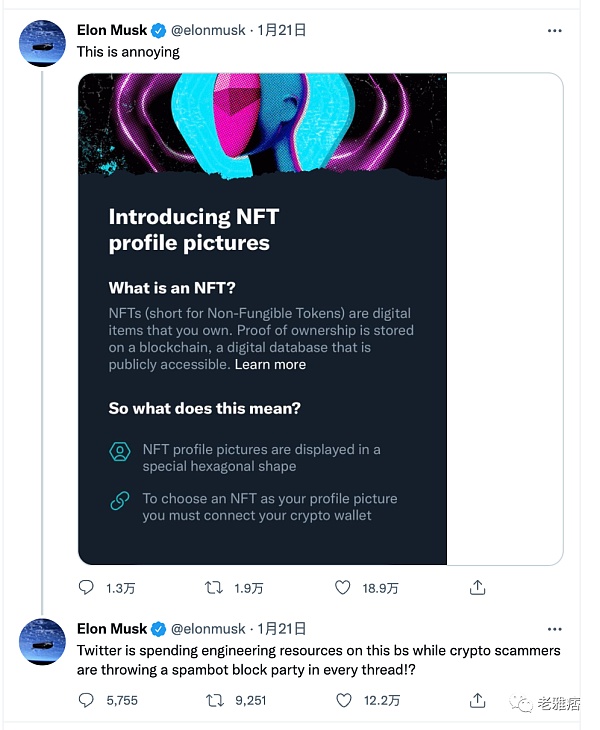Screen dimensions: 600x730
Task: Open Elon Musk's profile name in first tweet
Action: click(112, 30)
